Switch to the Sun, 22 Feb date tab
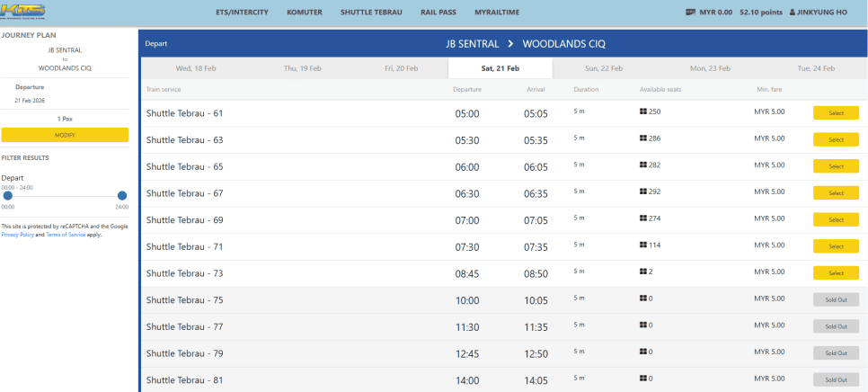Screen dimensions: 868x392 point(604,68)
